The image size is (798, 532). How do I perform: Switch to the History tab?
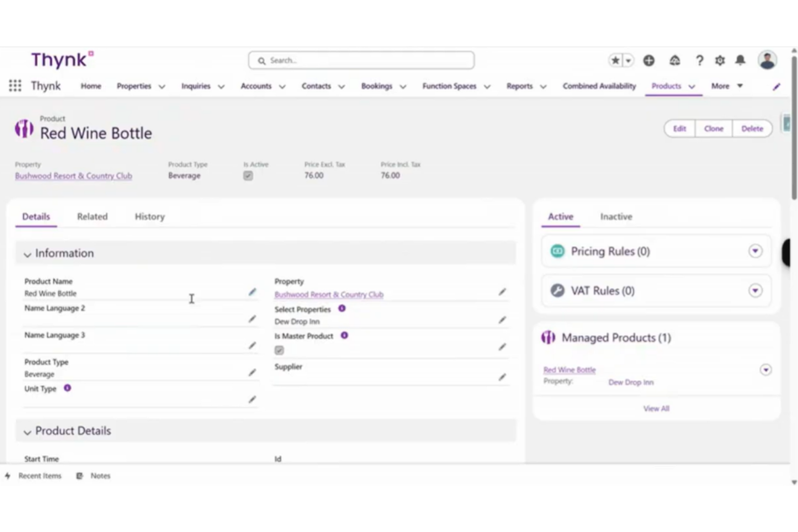click(x=149, y=217)
